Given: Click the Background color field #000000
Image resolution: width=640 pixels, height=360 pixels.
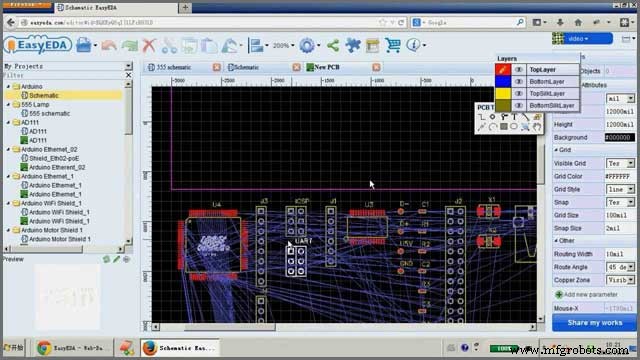Looking at the screenshot, I should [x=620, y=138].
